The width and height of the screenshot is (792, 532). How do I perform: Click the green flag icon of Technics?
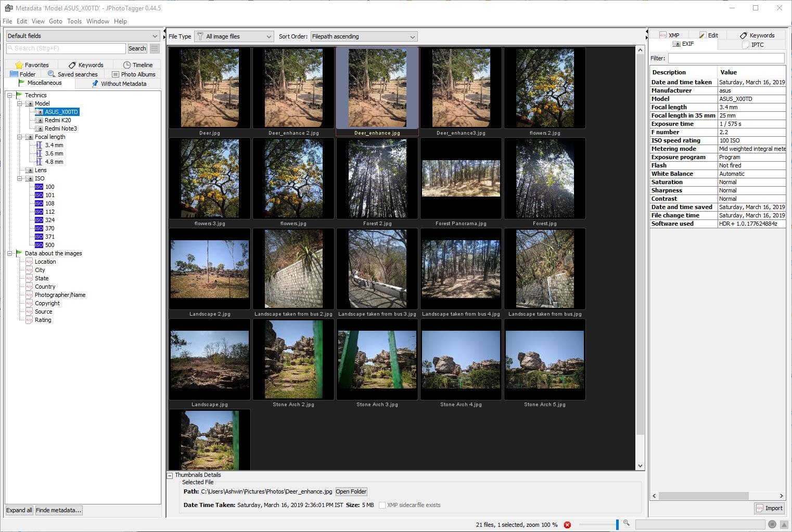[x=19, y=95]
